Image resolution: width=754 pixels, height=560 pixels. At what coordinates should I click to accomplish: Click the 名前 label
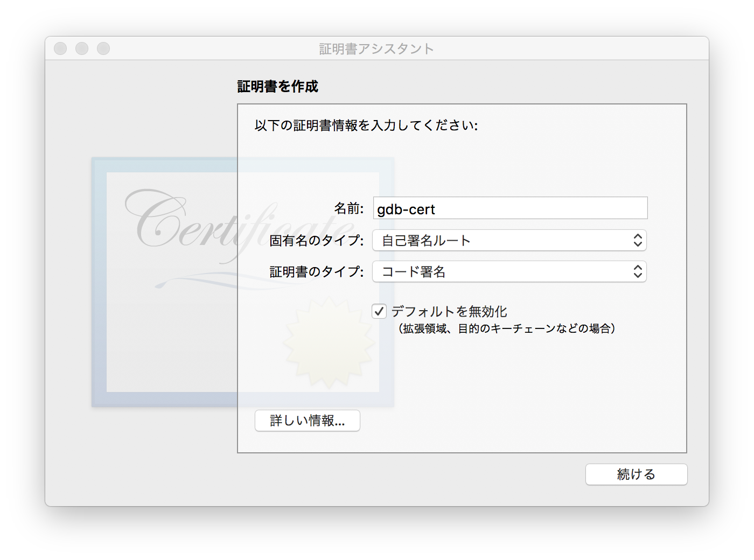pos(348,208)
